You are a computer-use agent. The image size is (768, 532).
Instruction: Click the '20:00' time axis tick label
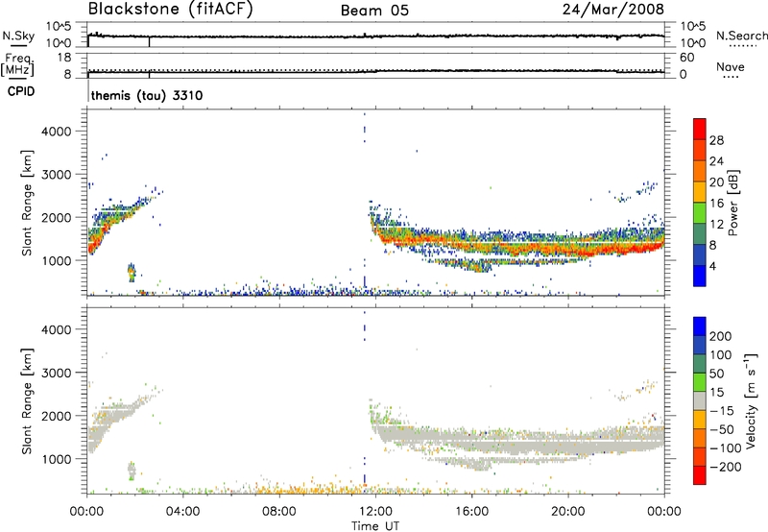[x=567, y=512]
